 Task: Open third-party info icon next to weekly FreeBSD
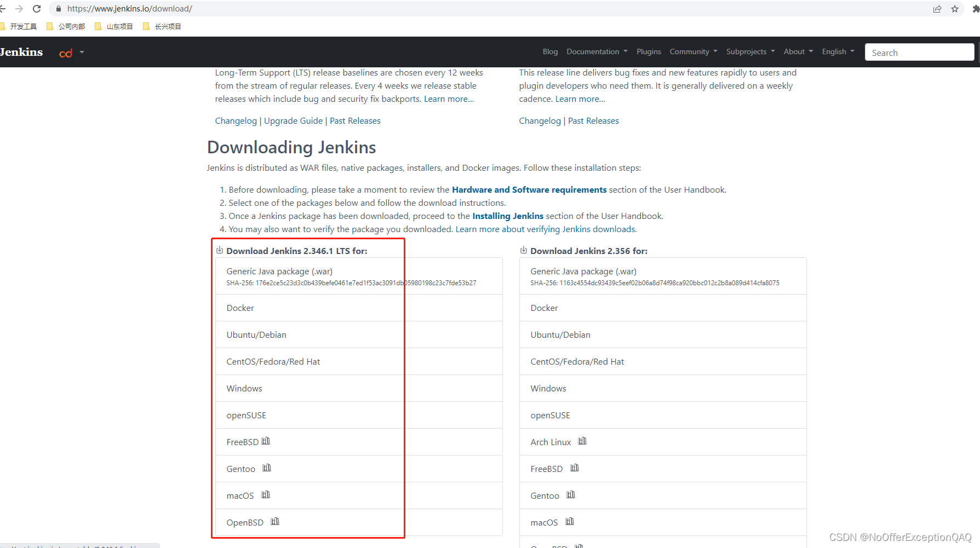coord(575,468)
